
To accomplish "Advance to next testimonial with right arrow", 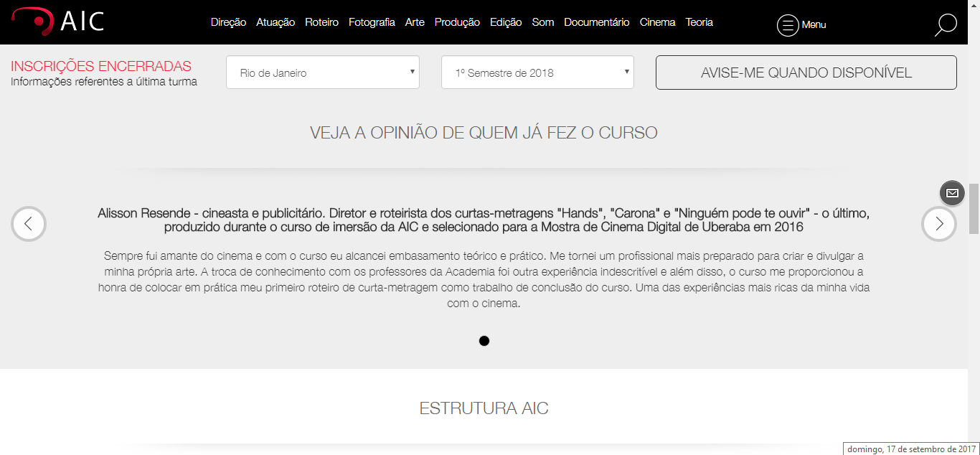I will coord(938,224).
